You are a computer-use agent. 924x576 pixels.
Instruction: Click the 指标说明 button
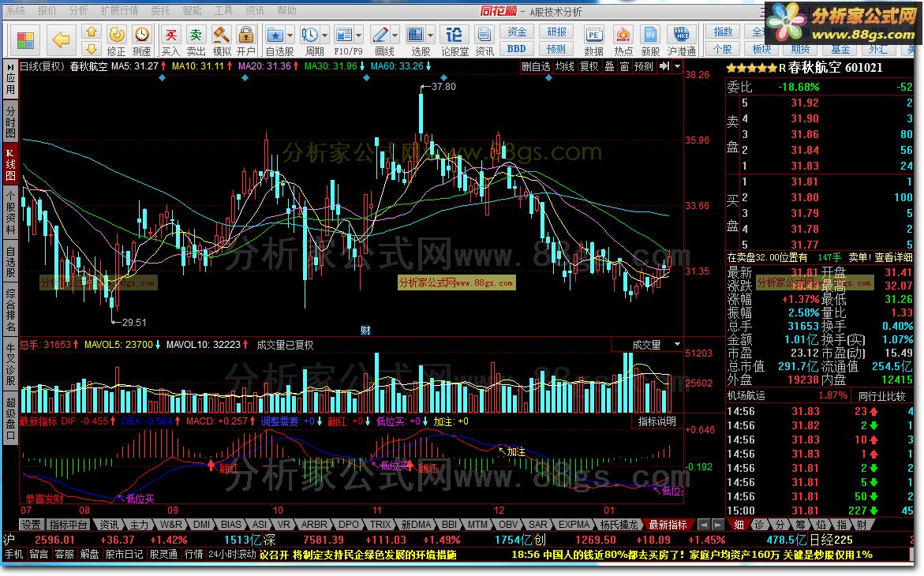657,421
